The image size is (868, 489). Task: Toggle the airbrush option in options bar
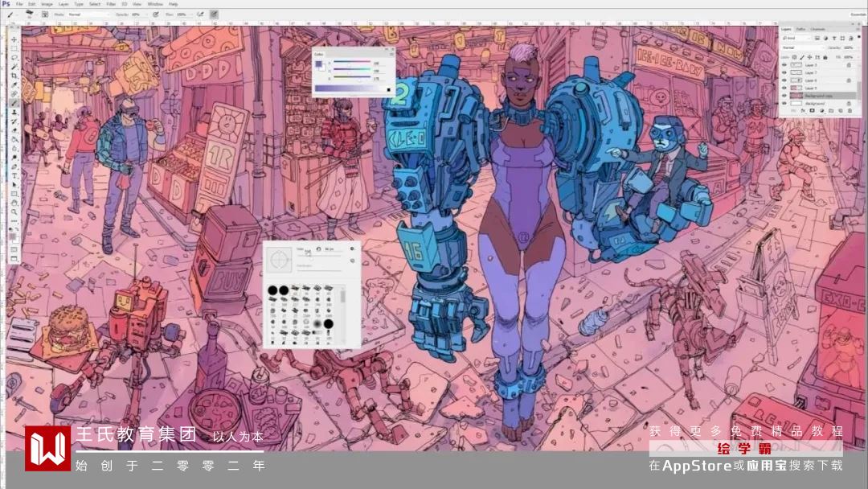coord(201,14)
